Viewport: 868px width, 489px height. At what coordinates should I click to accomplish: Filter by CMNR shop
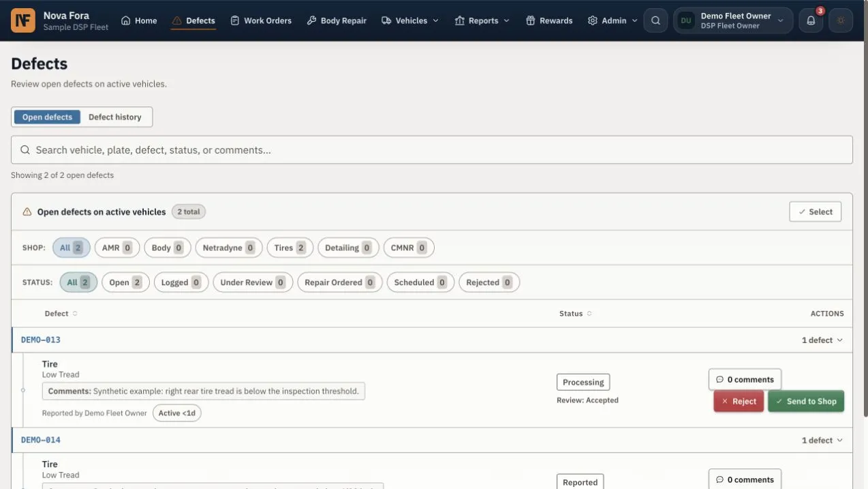[409, 248]
